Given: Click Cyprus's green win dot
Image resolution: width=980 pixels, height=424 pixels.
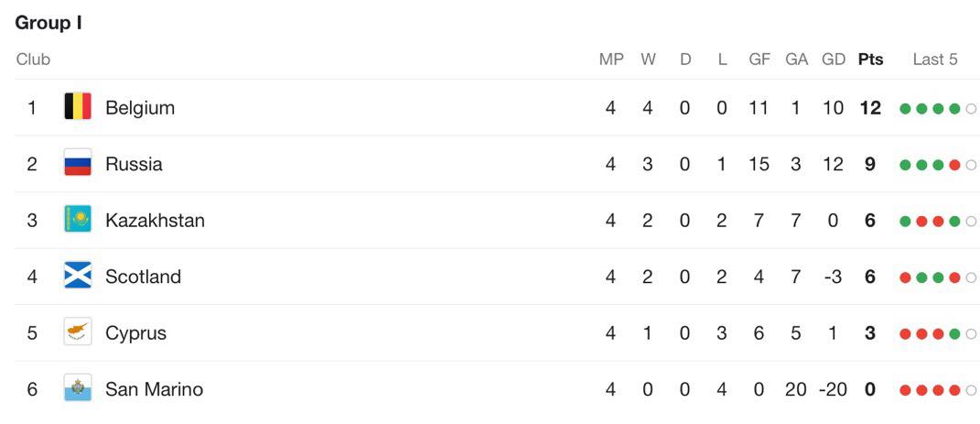Looking at the screenshot, I should [x=954, y=334].
